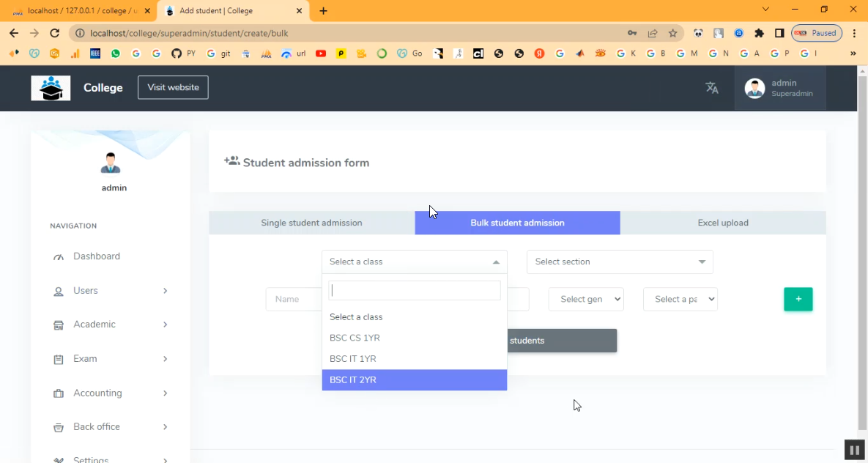Screen dimensions: 868x463
Task: Expand the Users submenu chevron
Action: pos(165,291)
